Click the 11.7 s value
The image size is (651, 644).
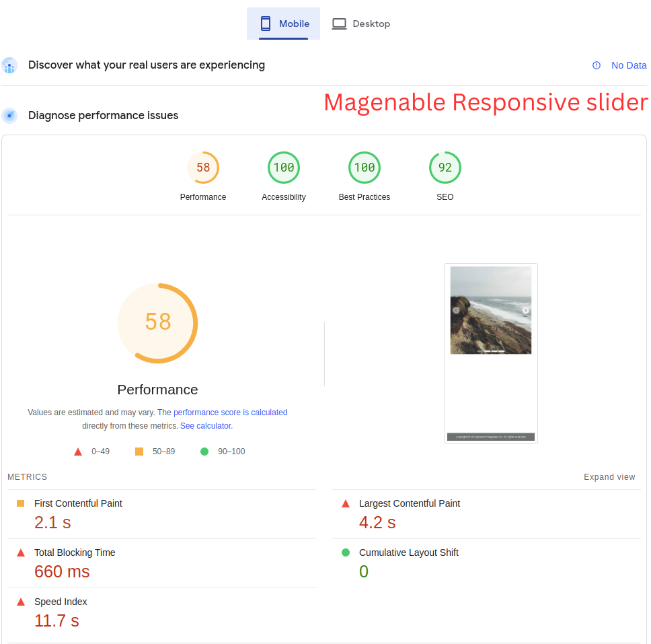56,620
